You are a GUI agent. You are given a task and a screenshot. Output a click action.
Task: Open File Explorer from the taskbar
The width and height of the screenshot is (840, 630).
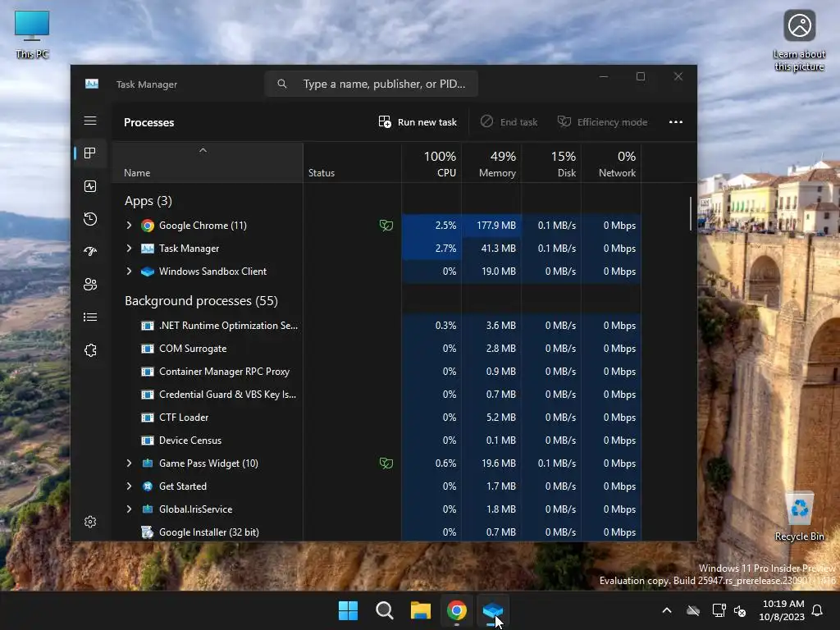(421, 610)
